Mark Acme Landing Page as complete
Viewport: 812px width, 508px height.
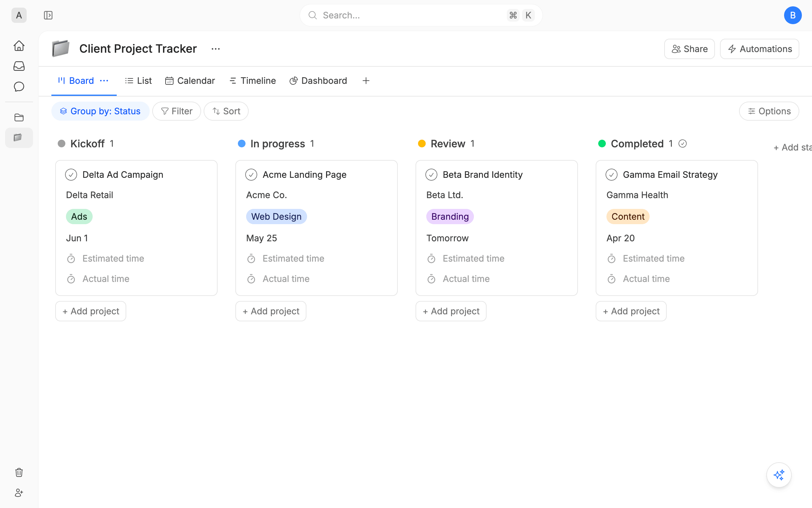(x=251, y=175)
